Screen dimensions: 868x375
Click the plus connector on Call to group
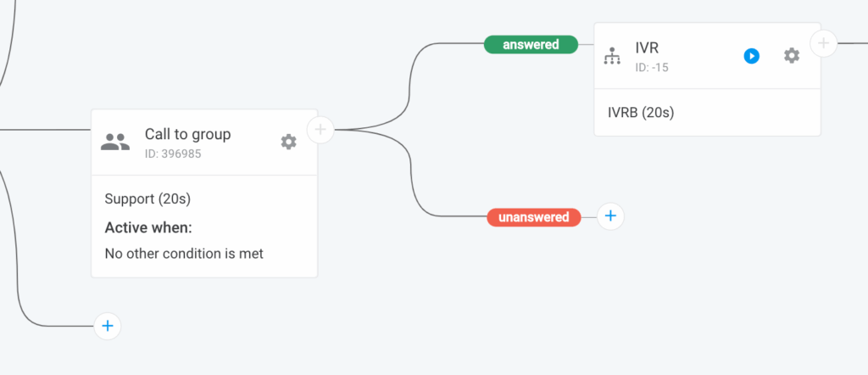click(320, 130)
